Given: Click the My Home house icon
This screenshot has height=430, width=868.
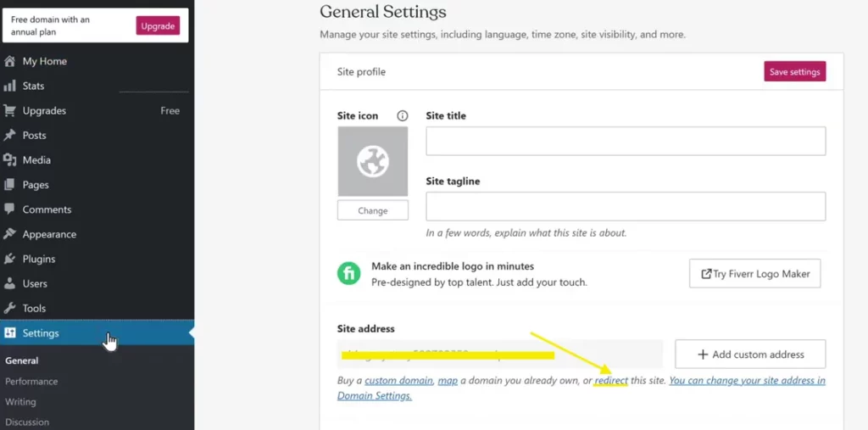Looking at the screenshot, I should (x=9, y=61).
